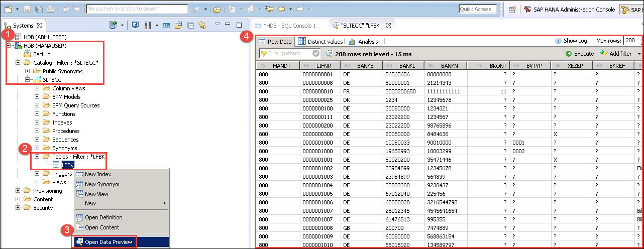Viewport: 644px width, 249px height.
Task: Open the Add filter dropdown arrow
Action: pyautogui.click(x=639, y=54)
